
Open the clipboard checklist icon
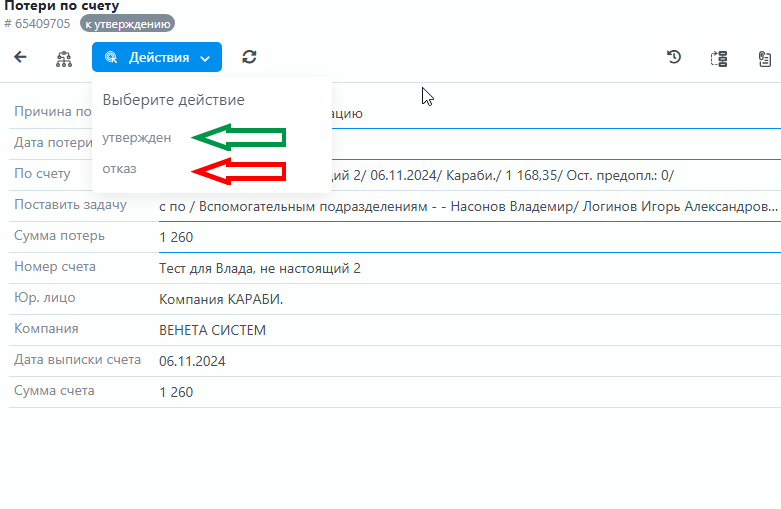763,58
